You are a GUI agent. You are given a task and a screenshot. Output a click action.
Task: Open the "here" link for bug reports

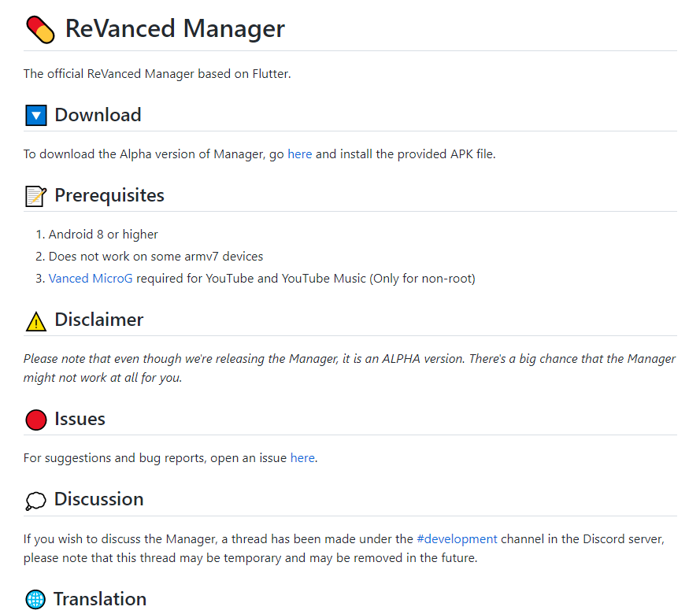pos(302,457)
